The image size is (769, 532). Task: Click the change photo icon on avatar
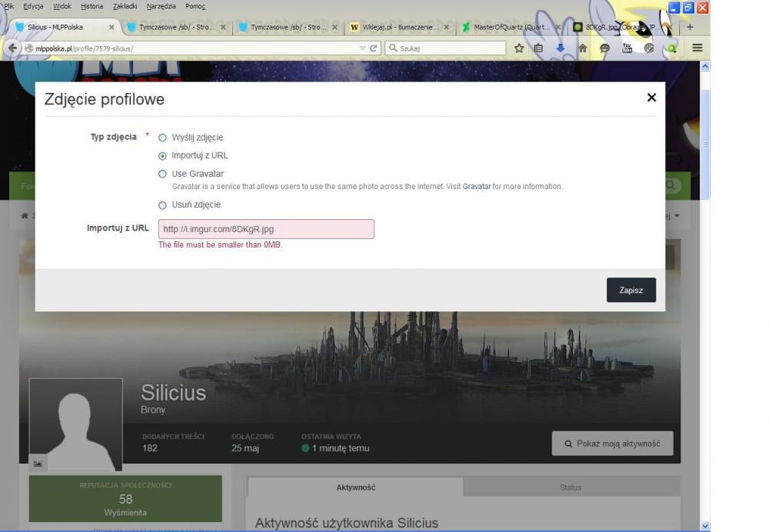[x=38, y=464]
